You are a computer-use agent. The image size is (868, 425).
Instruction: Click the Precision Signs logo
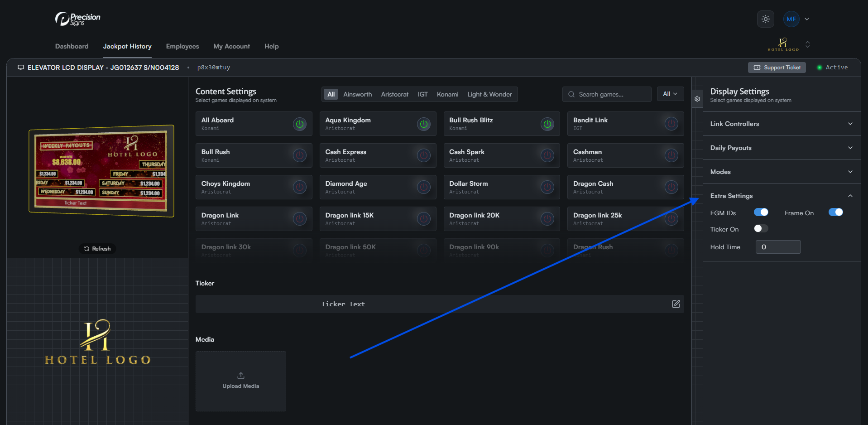(78, 19)
